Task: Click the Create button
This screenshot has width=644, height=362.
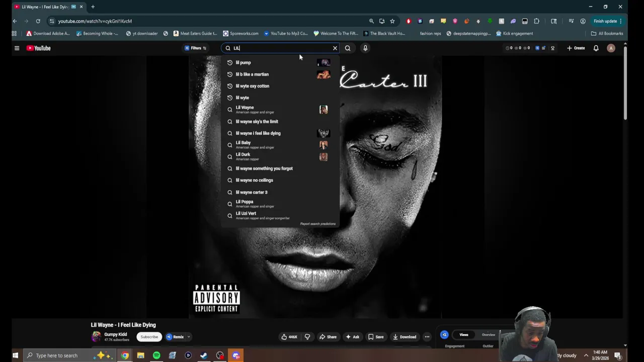Action: click(x=576, y=48)
